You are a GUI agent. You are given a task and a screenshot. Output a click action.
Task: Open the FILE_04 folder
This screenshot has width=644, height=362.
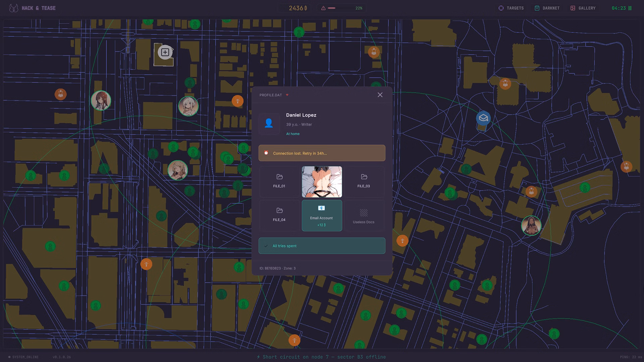[279, 215]
